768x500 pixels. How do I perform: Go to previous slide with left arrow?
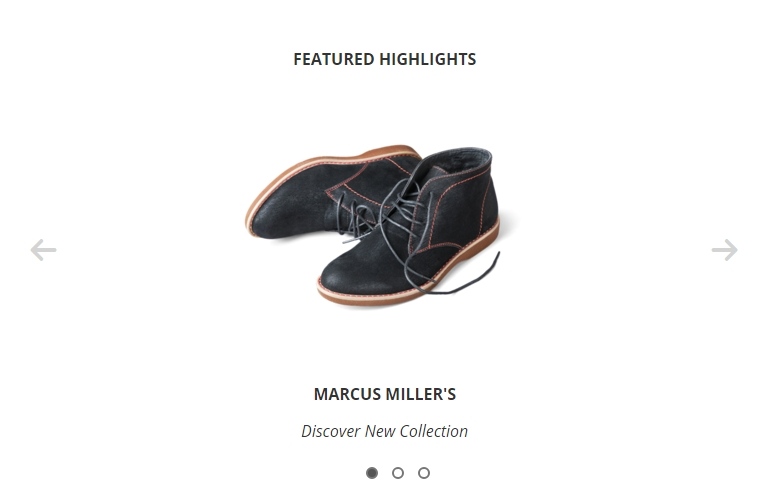pos(43,250)
